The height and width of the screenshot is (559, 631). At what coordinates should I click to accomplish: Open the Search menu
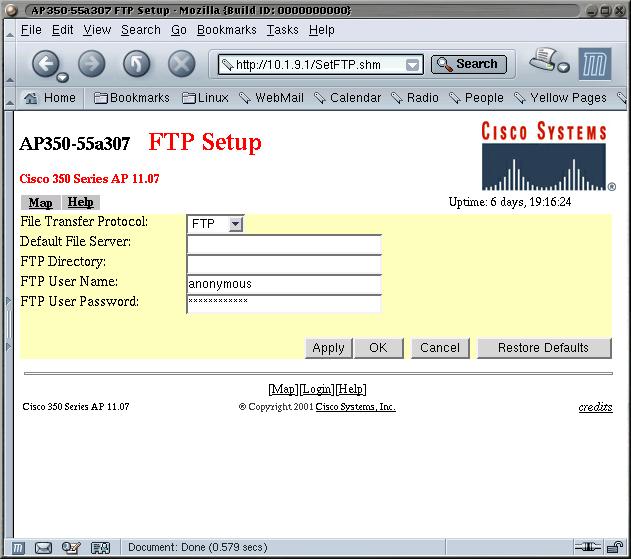click(141, 30)
